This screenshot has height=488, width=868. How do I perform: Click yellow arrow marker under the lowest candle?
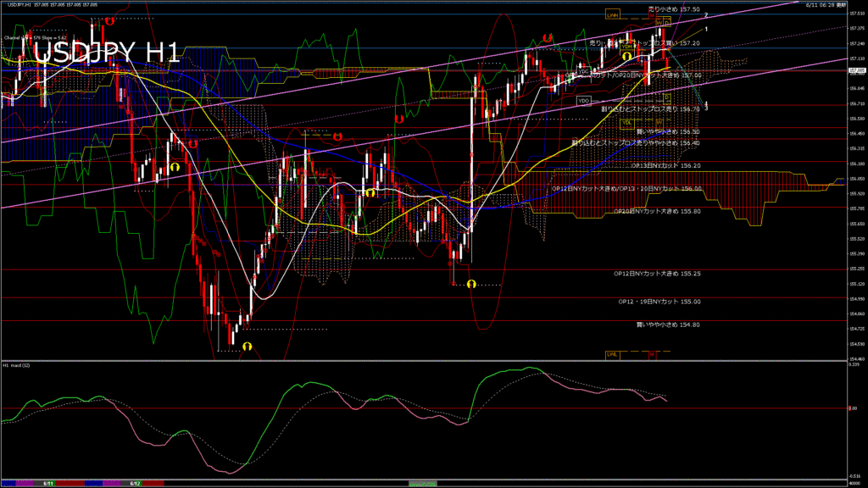point(247,346)
